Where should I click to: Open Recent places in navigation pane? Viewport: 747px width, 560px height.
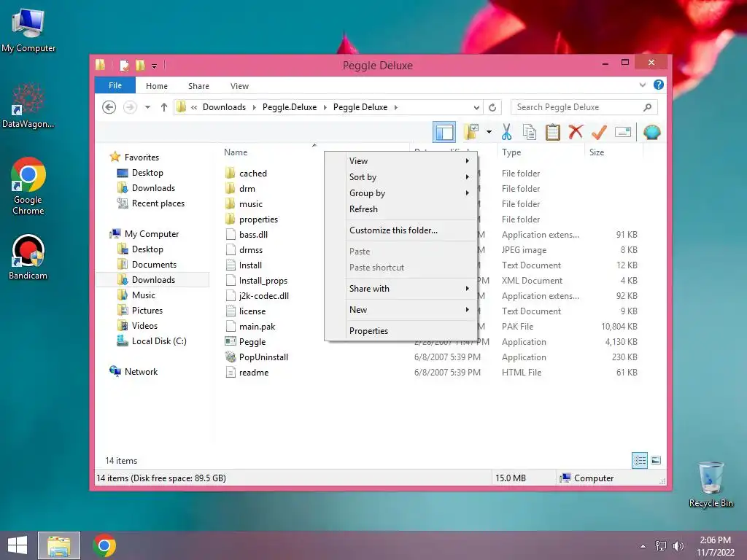158,203
